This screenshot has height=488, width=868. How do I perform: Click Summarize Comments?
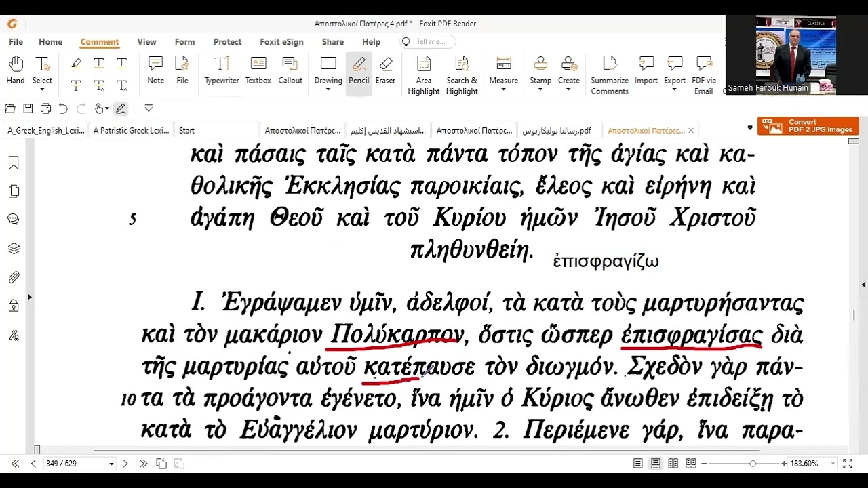pos(610,75)
